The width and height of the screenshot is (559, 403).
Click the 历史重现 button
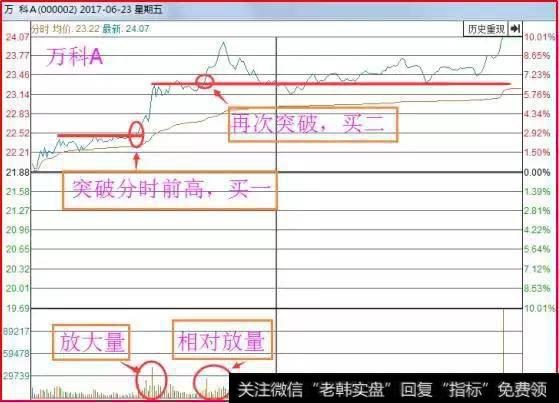pyautogui.click(x=485, y=29)
